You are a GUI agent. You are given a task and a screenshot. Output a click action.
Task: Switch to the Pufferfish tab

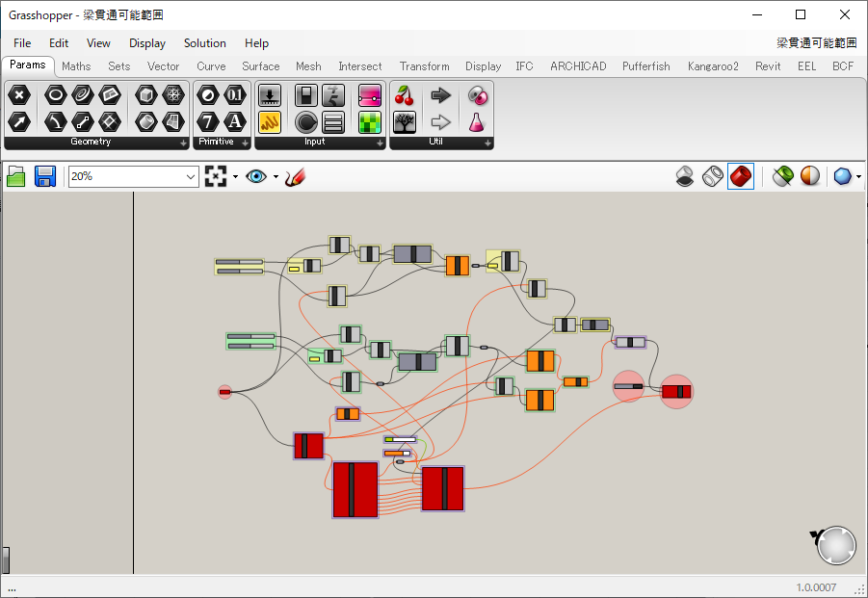tap(646, 66)
